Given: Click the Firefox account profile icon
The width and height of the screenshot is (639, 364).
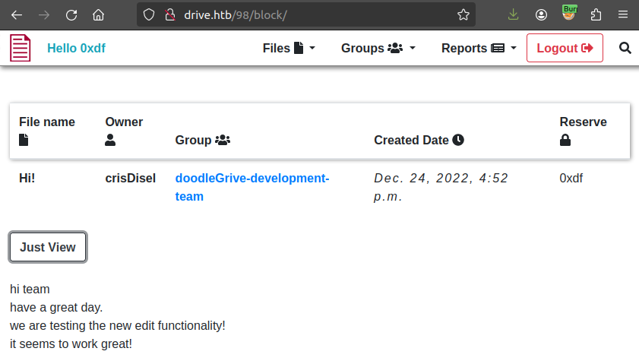Looking at the screenshot, I should (541, 14).
